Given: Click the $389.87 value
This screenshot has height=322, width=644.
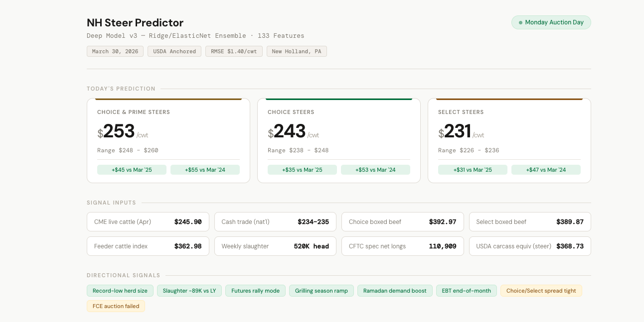Looking at the screenshot, I should [570, 222].
